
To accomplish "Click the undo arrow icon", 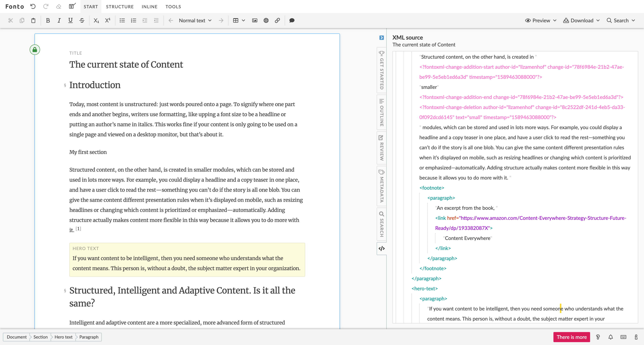I will 33,6.
